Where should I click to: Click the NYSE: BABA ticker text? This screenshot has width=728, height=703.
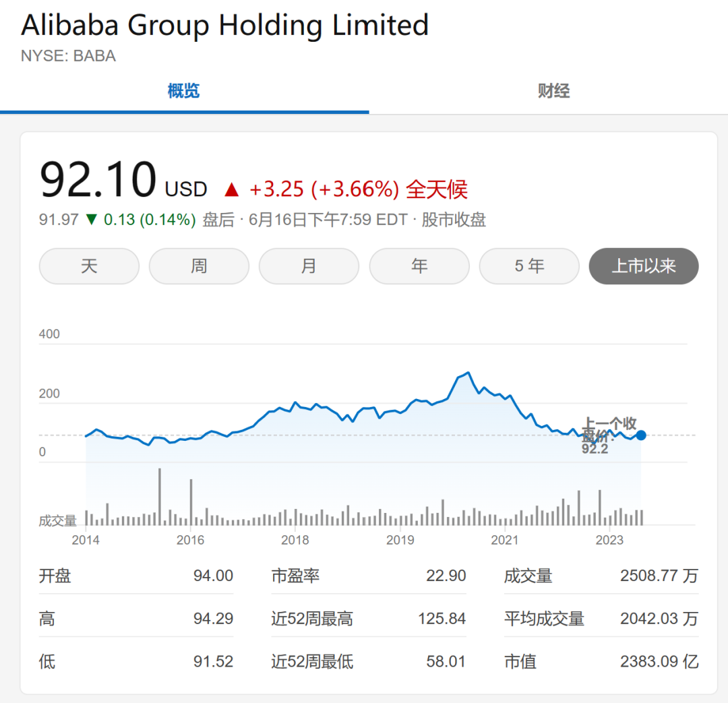[x=68, y=56]
